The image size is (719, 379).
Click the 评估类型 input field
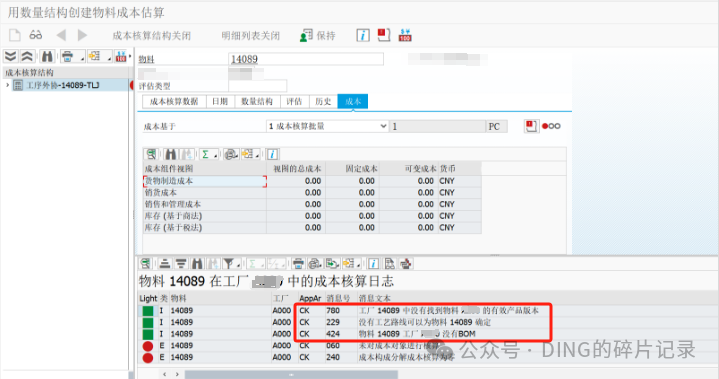257,86
